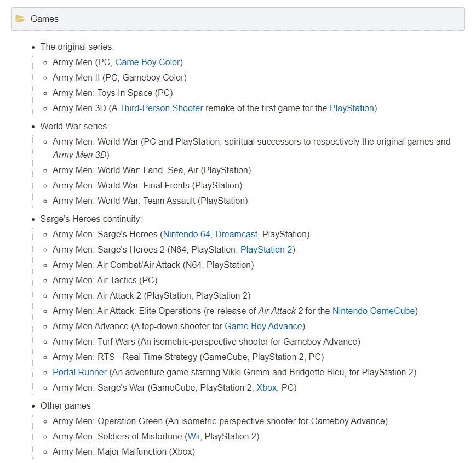Click the 'Other games' list item
This screenshot has width=476, height=463.
tap(66, 406)
